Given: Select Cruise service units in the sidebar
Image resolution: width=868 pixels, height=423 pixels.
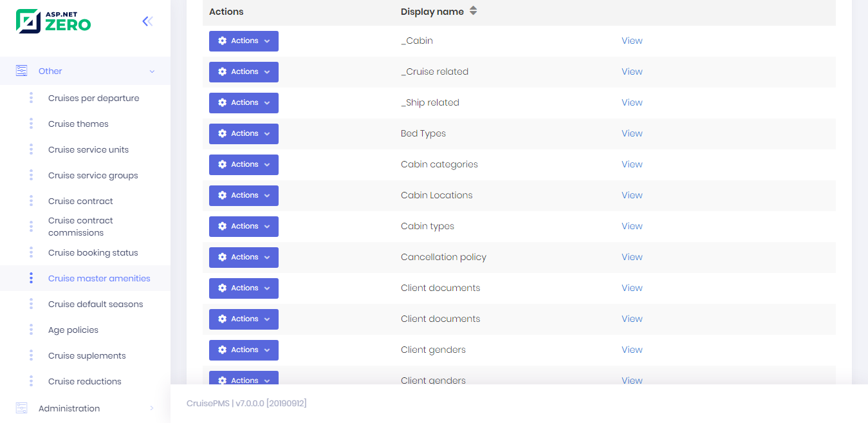Looking at the screenshot, I should 89,149.
